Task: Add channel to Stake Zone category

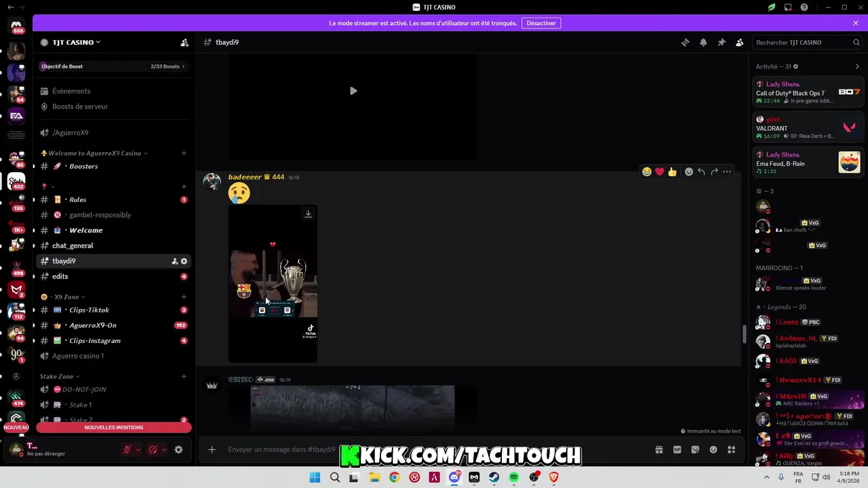Action: coord(184,376)
